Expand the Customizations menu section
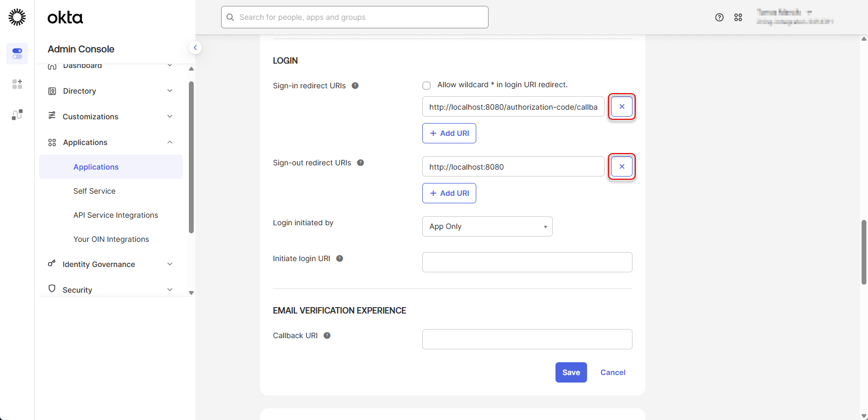This screenshot has height=420, width=868. coord(110,117)
